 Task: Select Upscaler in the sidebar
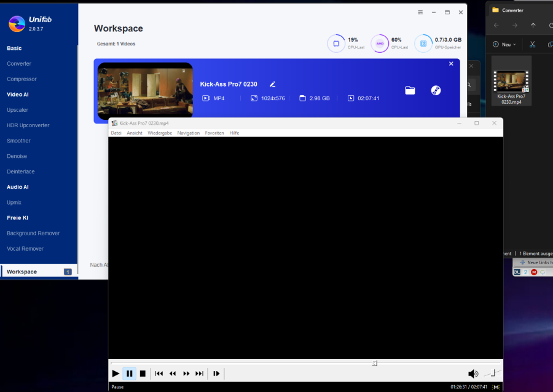[x=18, y=110]
